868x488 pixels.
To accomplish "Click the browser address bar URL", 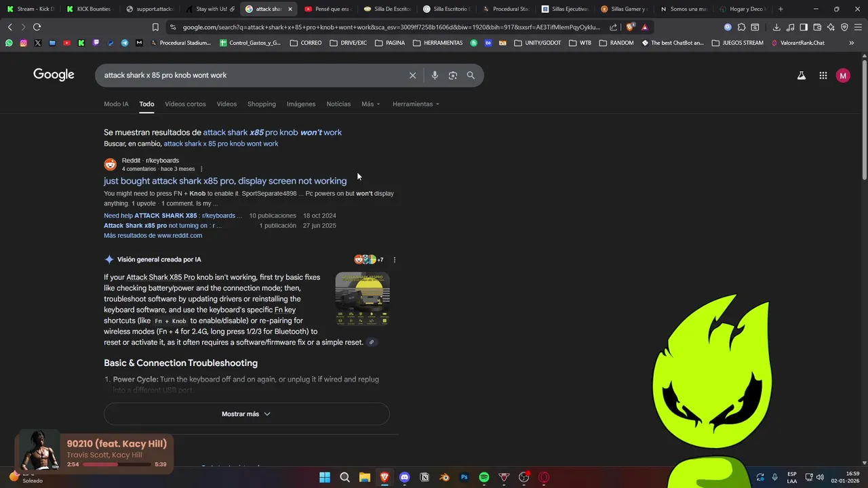I will point(391,27).
